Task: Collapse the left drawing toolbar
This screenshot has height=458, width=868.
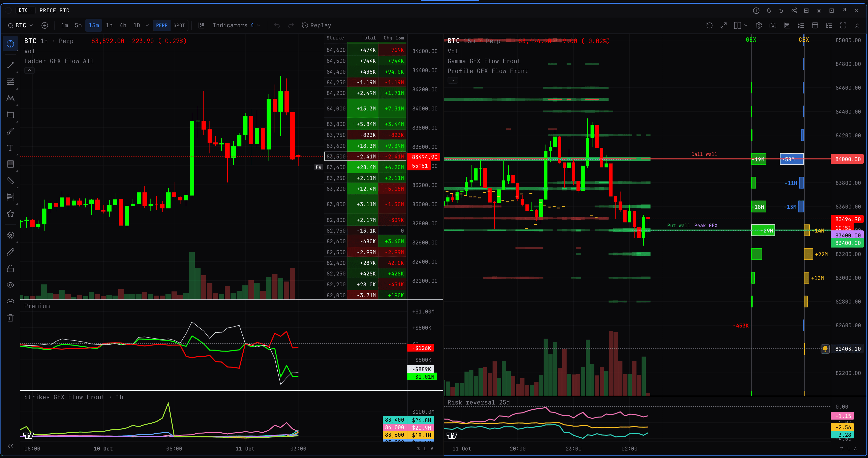Action: tap(10, 446)
